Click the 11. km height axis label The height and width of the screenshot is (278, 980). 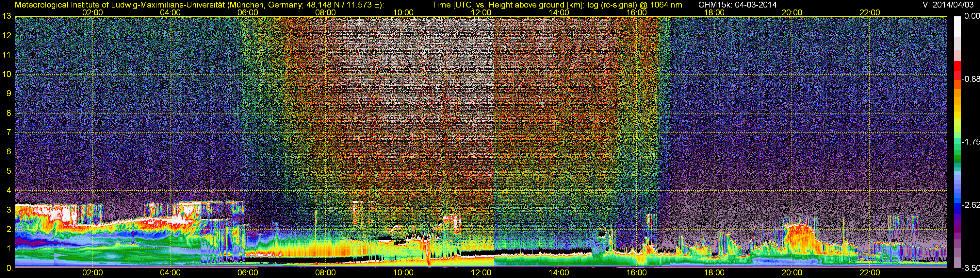[x=8, y=55]
